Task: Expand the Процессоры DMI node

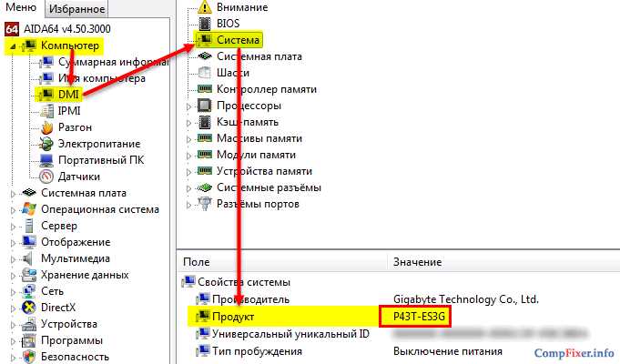Action: point(189,106)
